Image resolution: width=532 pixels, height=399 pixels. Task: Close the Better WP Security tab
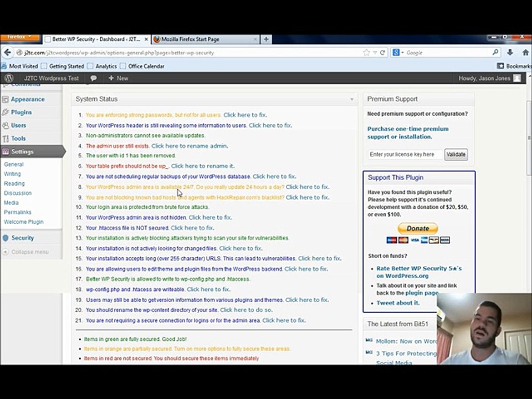click(146, 39)
